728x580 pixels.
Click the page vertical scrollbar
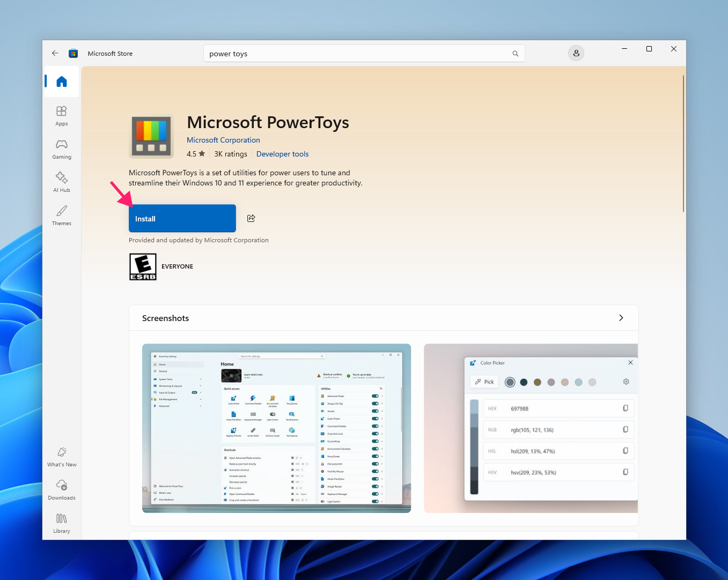[x=683, y=144]
